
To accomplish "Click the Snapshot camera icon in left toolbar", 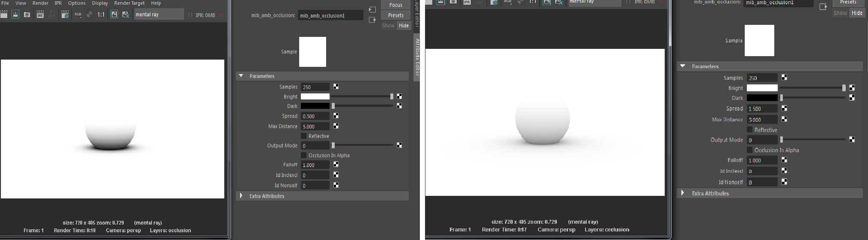I will click(27, 15).
